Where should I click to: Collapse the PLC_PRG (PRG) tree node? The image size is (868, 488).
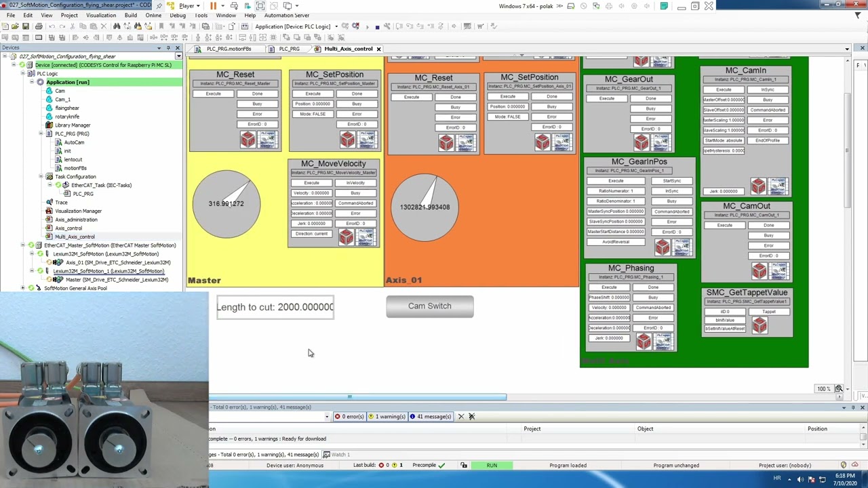(40, 134)
